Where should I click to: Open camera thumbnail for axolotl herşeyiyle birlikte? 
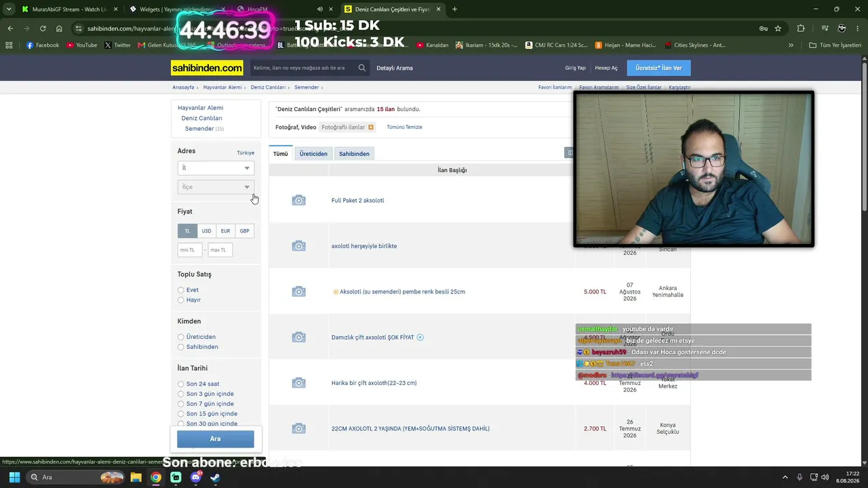point(298,246)
